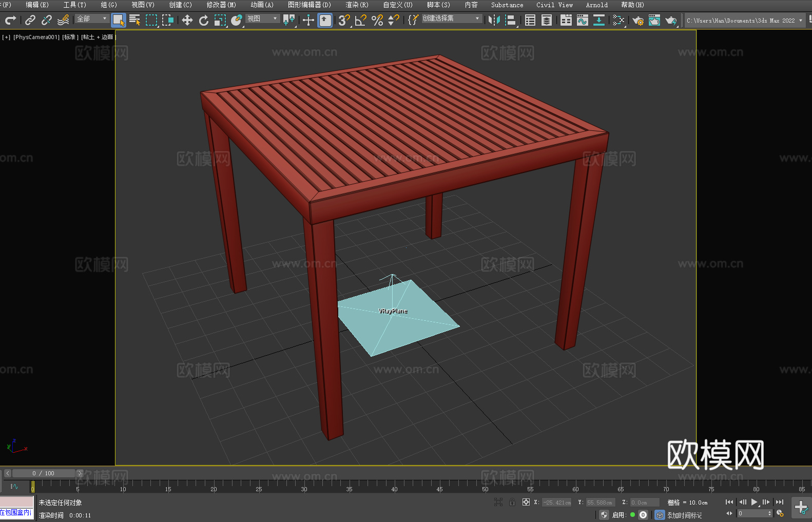Click previous frame arrow on time slider
The height and width of the screenshot is (522, 812).
[8, 473]
